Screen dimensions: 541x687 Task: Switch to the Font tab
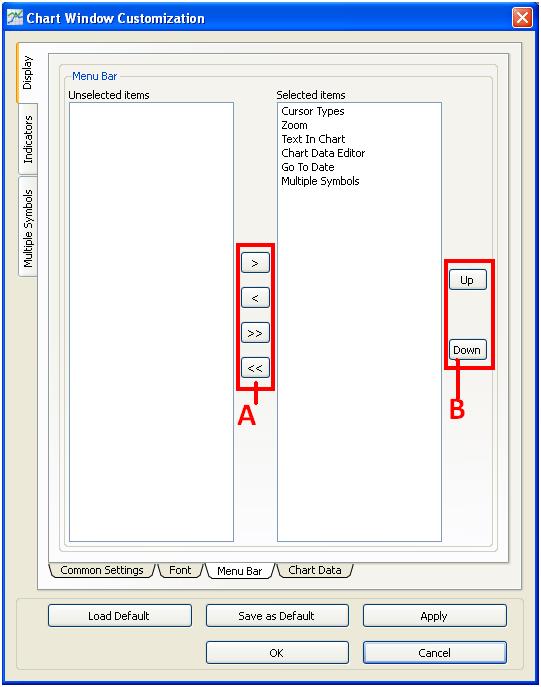pos(180,570)
